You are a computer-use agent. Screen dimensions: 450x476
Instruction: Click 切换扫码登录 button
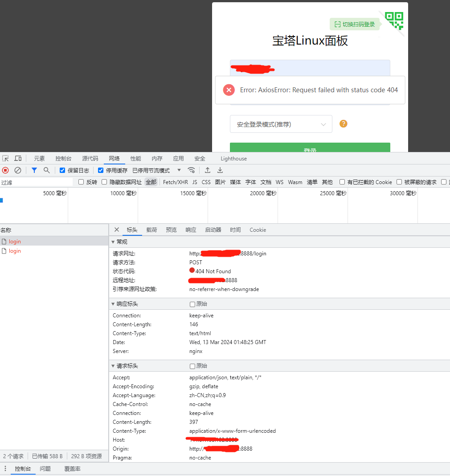point(355,24)
